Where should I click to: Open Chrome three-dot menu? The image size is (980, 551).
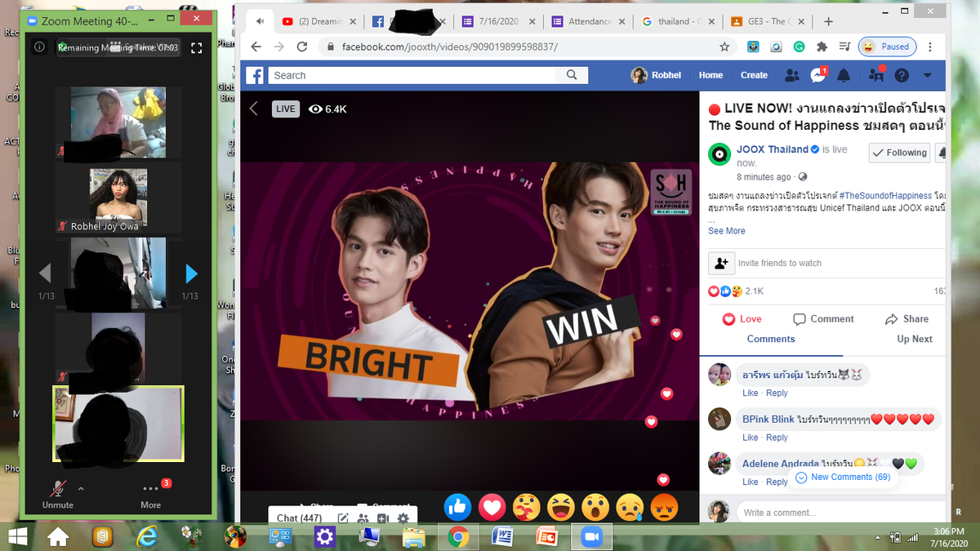(x=930, y=47)
